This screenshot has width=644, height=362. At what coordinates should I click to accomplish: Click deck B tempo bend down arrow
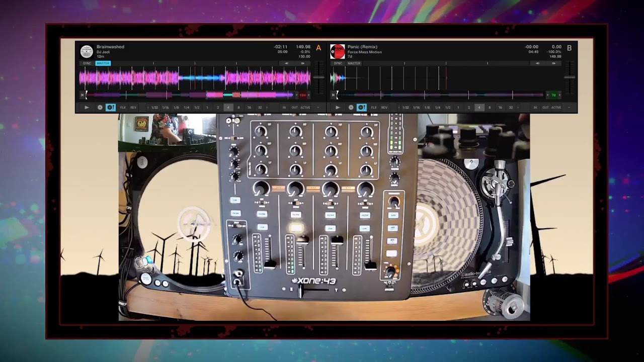[537, 63]
